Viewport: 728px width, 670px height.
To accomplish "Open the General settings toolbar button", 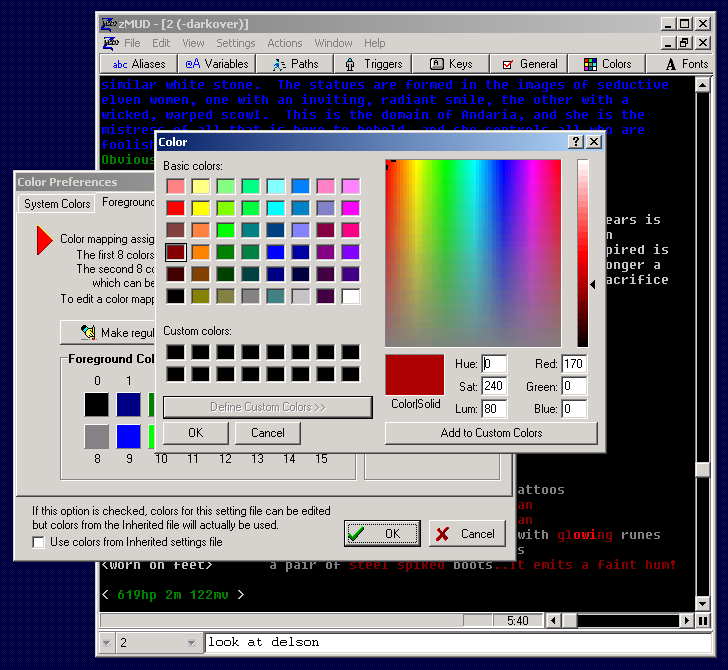I will [529, 64].
